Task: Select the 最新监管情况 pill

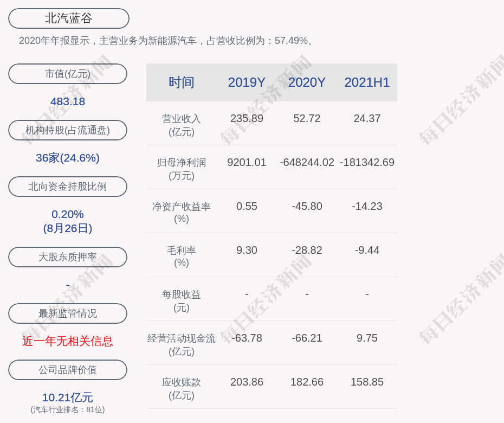Action: point(68,313)
